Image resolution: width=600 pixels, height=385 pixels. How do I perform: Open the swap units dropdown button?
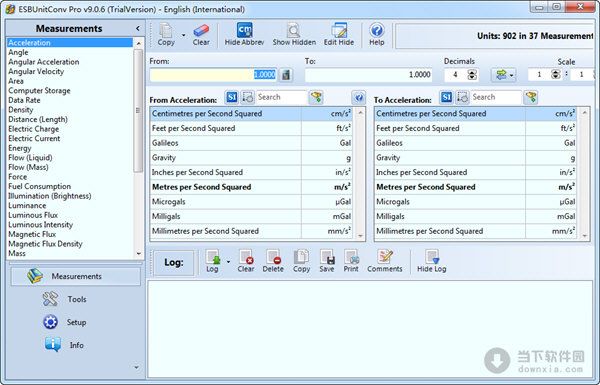point(504,75)
